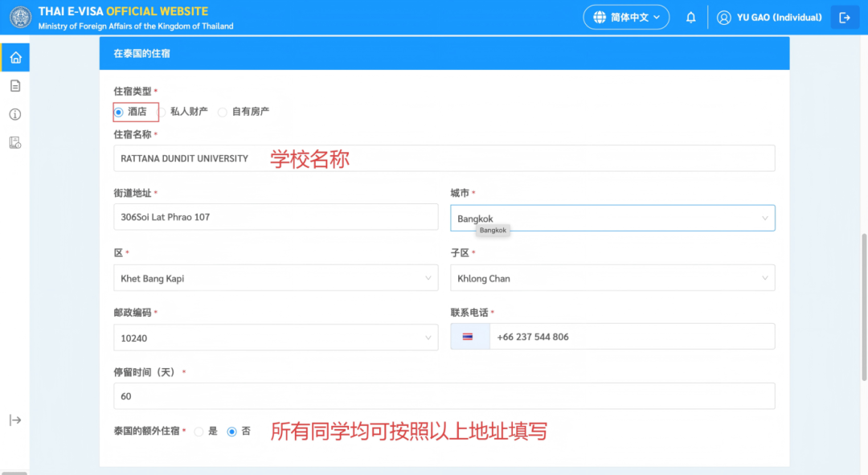Expand the 区 Khet Bang Kapi dropdown
Viewport: 868px width, 475px height.
276,278
